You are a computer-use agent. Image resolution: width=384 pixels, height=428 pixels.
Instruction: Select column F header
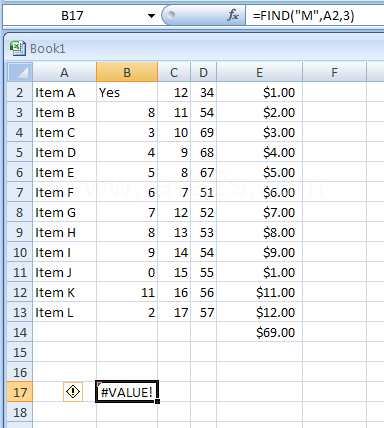coord(334,72)
